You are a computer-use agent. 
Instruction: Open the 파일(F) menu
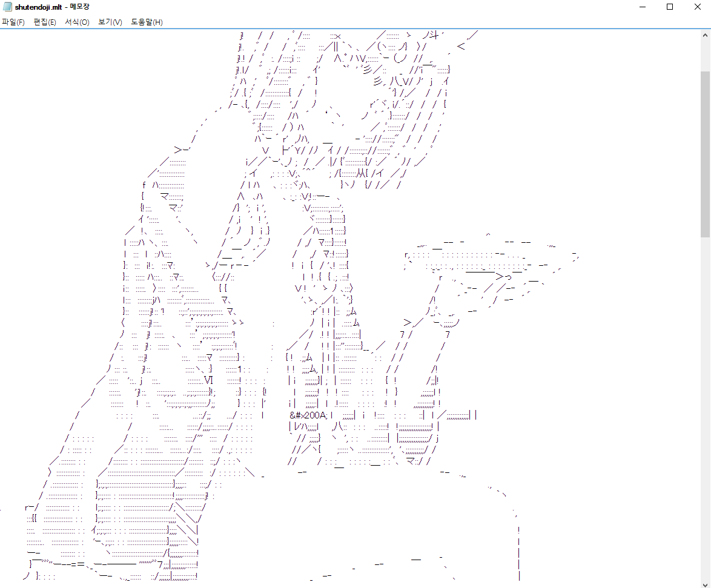[x=13, y=22]
